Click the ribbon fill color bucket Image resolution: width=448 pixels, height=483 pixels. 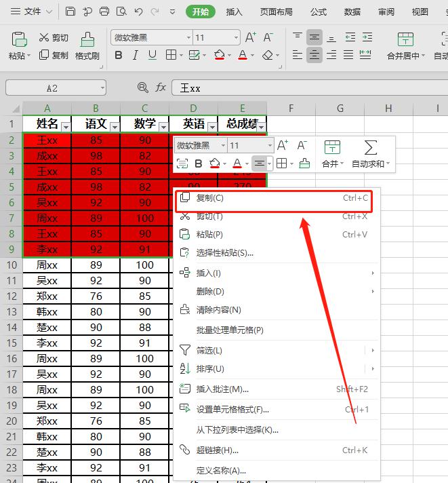click(219, 55)
